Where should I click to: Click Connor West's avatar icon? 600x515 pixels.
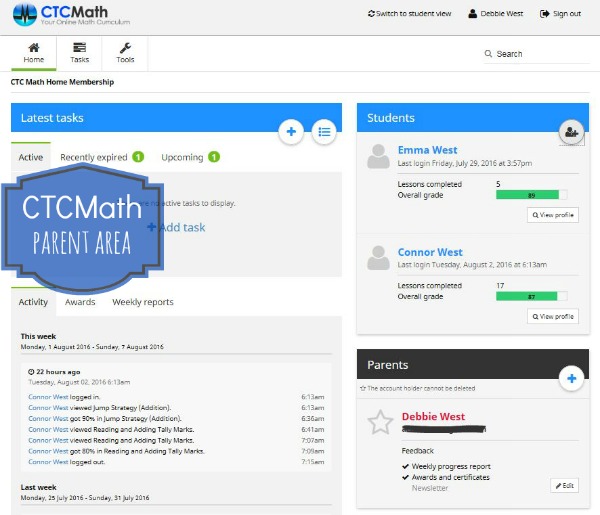(x=378, y=258)
